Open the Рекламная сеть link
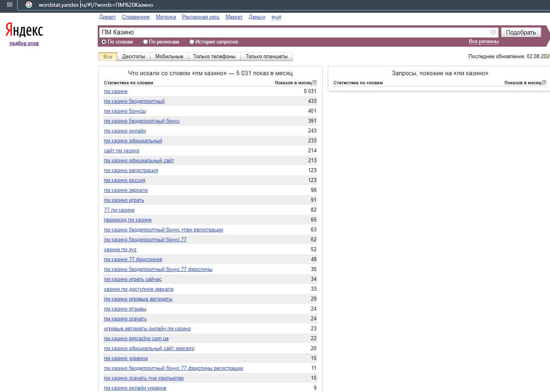This screenshot has width=550, height=392. 201,17
